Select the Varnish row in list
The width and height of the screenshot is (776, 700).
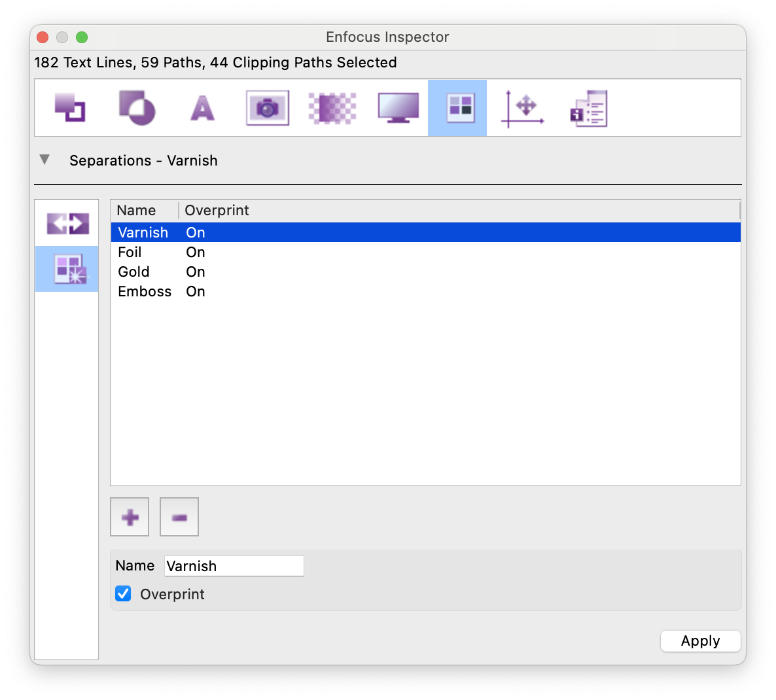point(425,232)
